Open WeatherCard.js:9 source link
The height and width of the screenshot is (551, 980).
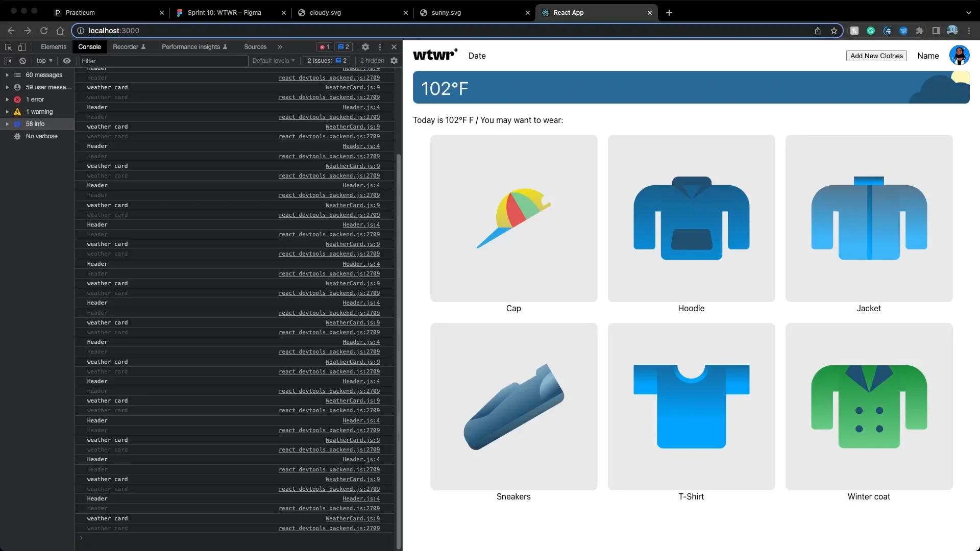(352, 87)
